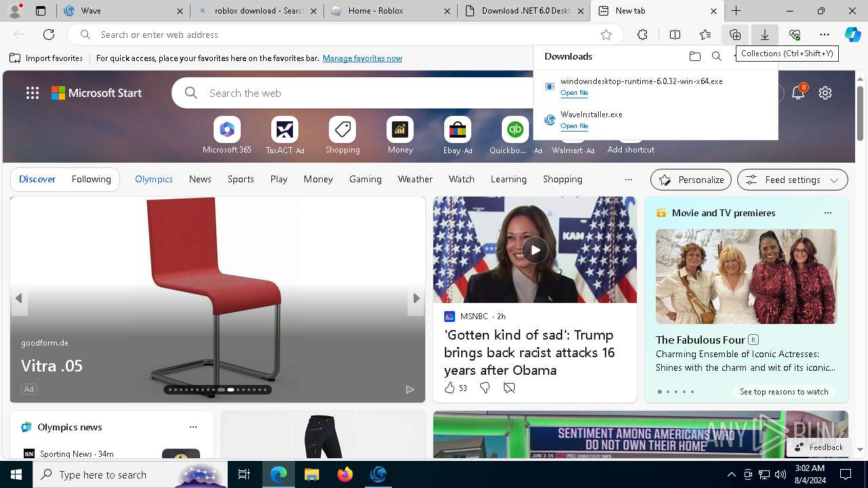
Task: Open Settings and more ellipsis menu
Action: pos(825,35)
